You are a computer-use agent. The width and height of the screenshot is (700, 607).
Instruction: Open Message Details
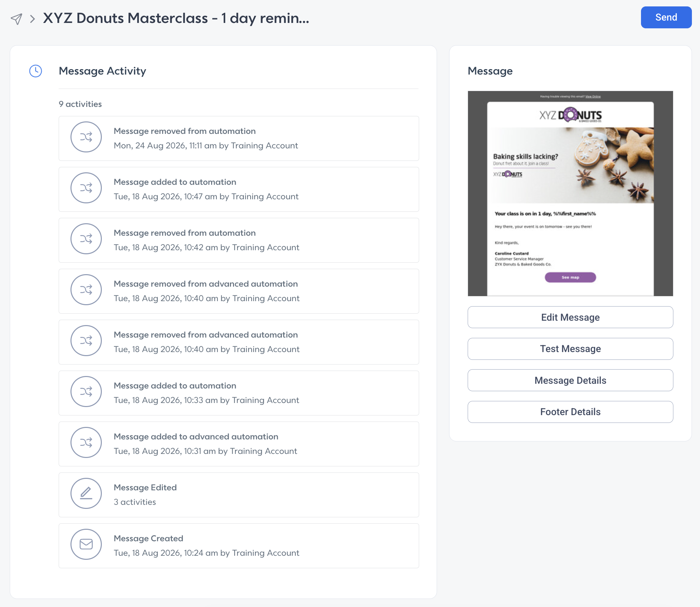pyautogui.click(x=570, y=380)
